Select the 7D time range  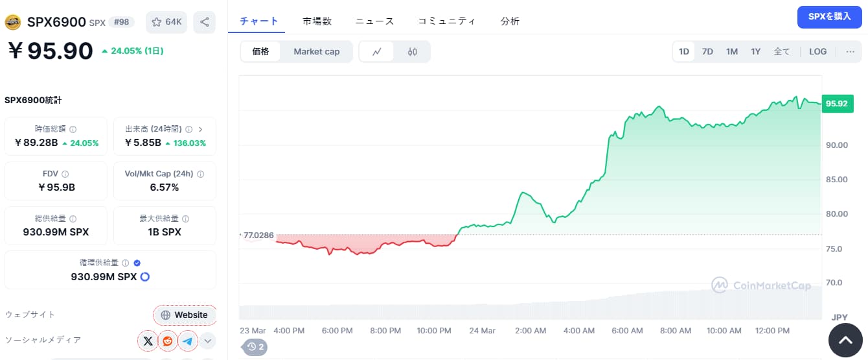coord(707,52)
